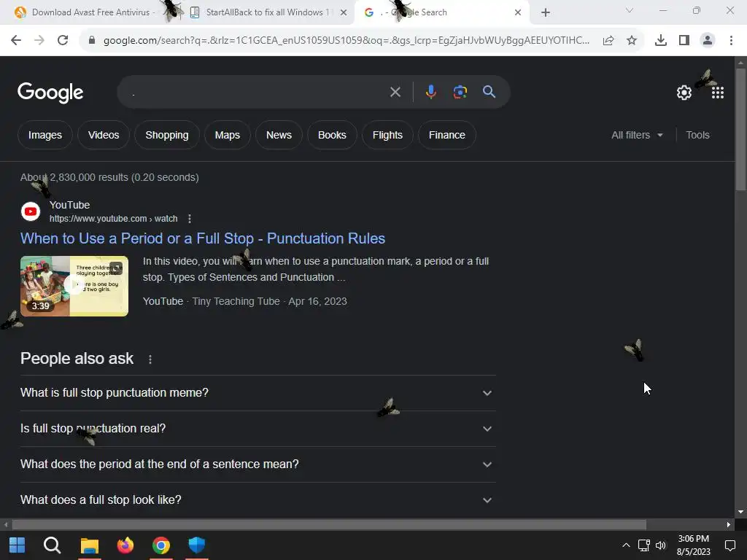This screenshot has width=747, height=560.
Task: Open the Punctuation Rules video result link
Action: [x=203, y=238]
